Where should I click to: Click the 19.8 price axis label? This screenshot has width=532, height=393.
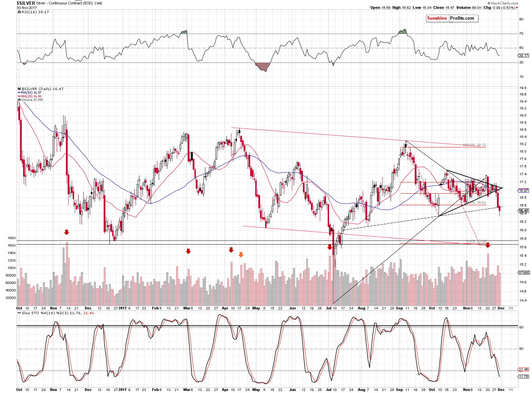tap(523, 88)
